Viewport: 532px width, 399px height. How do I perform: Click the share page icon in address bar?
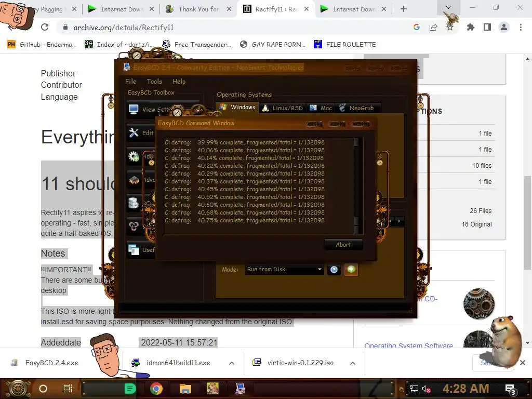pyautogui.click(x=433, y=28)
